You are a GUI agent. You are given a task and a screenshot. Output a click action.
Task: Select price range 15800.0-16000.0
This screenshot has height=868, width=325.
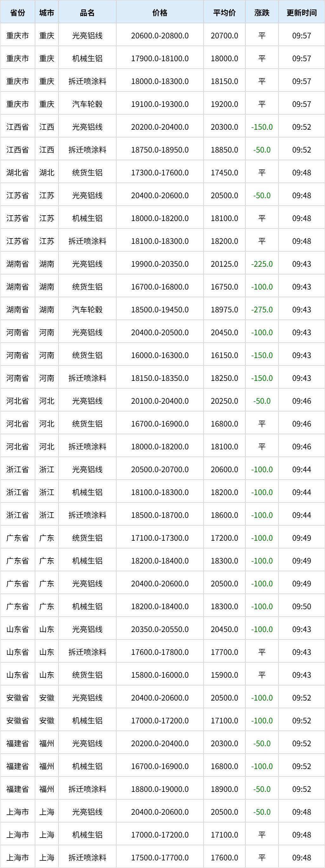160,675
